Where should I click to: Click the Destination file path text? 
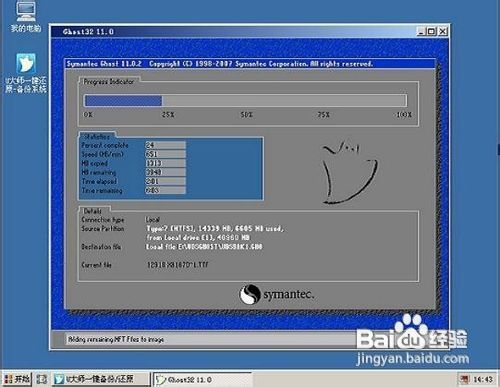click(204, 247)
